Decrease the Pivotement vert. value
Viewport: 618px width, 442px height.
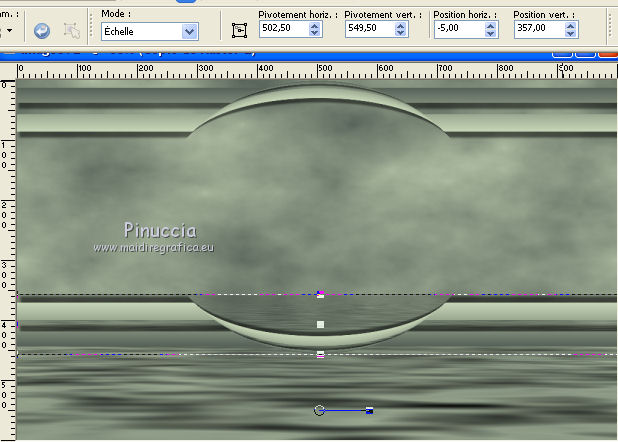(400, 33)
